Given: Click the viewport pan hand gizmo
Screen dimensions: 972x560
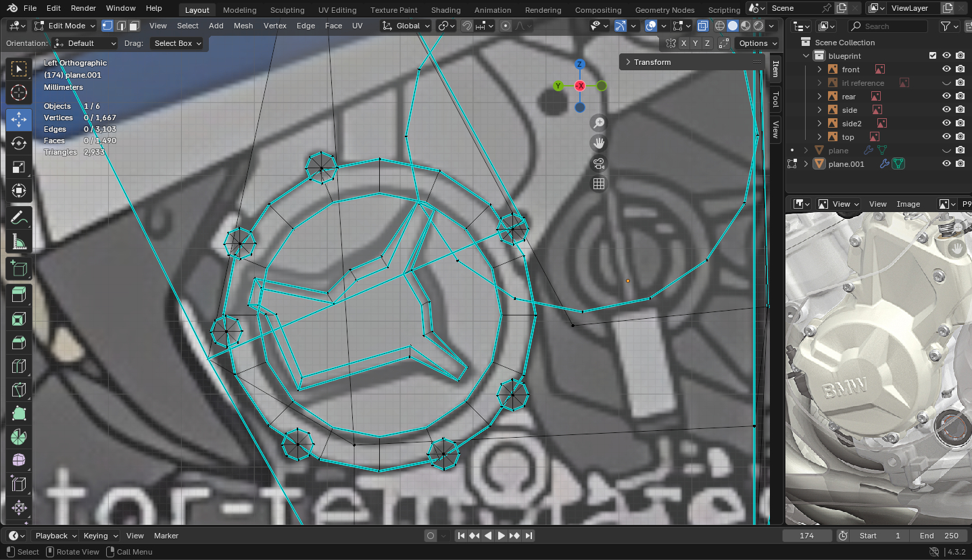Looking at the screenshot, I should click(598, 143).
